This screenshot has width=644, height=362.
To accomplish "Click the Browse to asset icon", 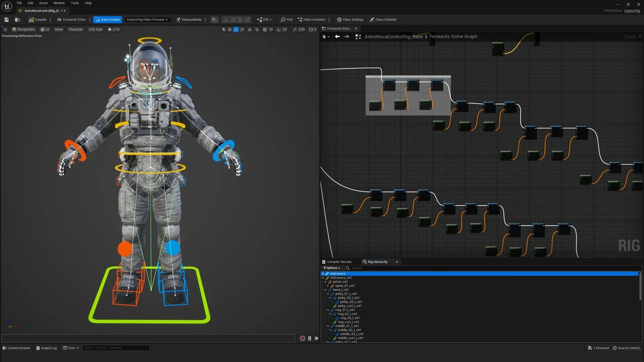I will 18,20.
